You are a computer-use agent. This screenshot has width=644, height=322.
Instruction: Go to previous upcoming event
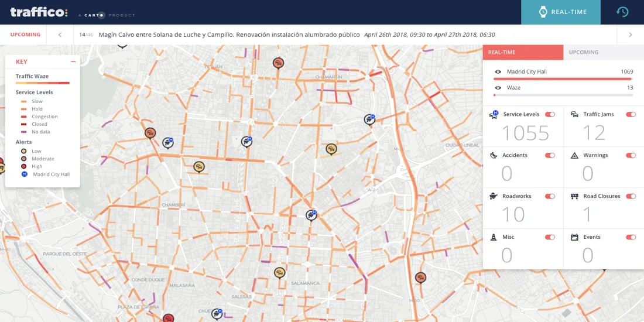tap(60, 35)
